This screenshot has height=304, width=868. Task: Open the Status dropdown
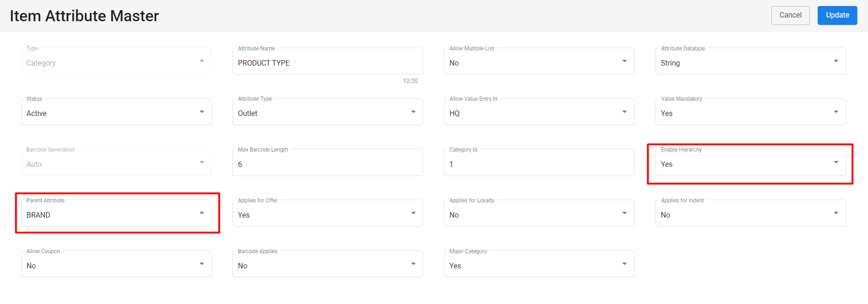116,113
